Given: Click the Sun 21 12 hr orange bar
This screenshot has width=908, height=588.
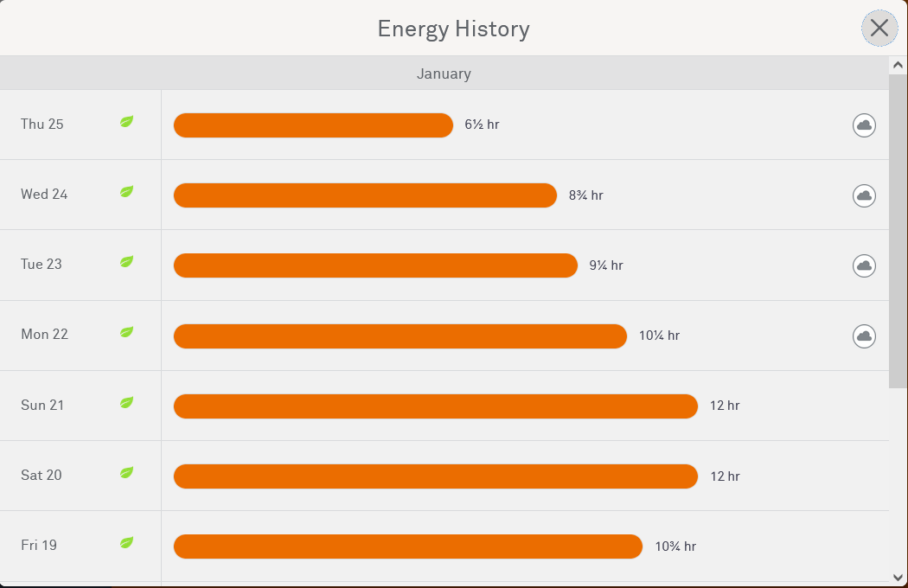Looking at the screenshot, I should pos(435,406).
